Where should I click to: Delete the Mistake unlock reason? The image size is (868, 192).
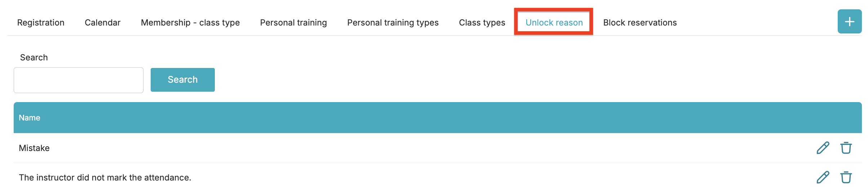pyautogui.click(x=846, y=148)
